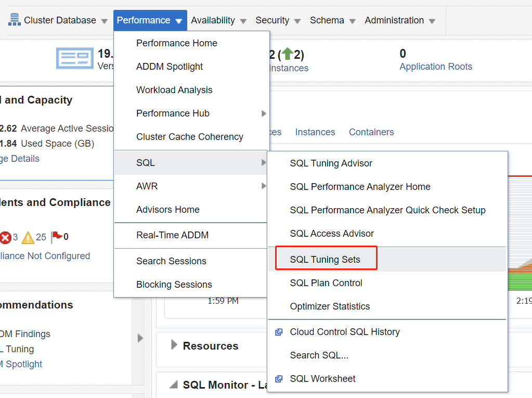The image size is (532, 398).
Task: Select SQL Tuning Sets
Action: point(387,260)
